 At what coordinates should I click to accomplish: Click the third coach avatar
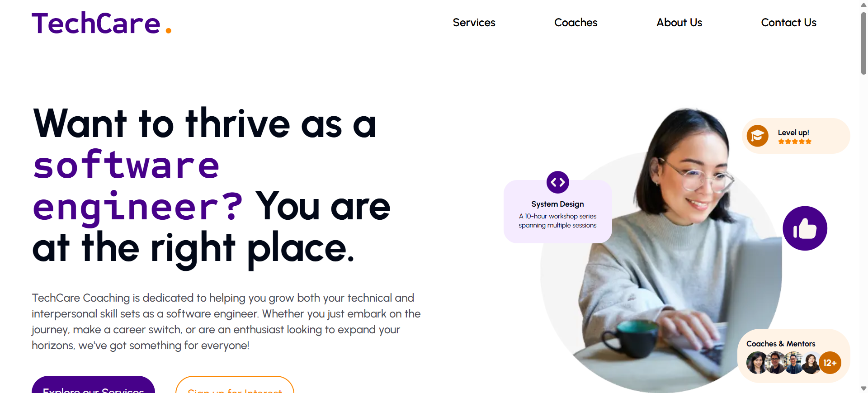[793, 363]
